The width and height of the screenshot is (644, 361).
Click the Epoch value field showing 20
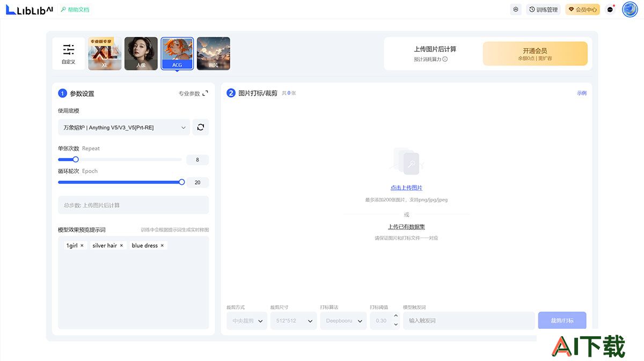pos(197,183)
